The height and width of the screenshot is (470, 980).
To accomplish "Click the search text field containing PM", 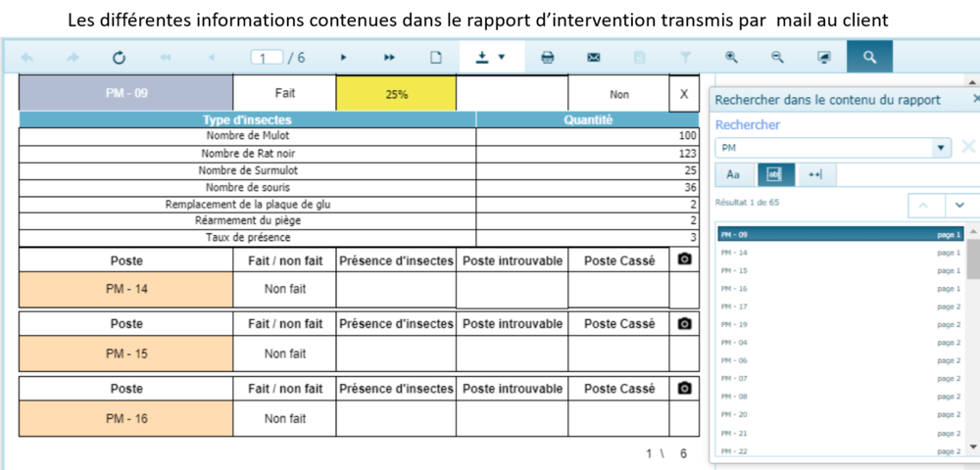I will tap(824, 148).
